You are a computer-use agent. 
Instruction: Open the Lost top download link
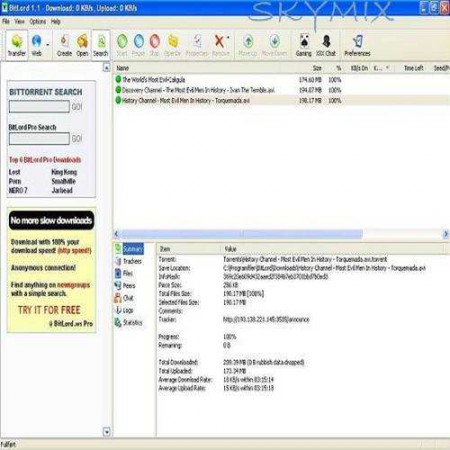click(14, 172)
